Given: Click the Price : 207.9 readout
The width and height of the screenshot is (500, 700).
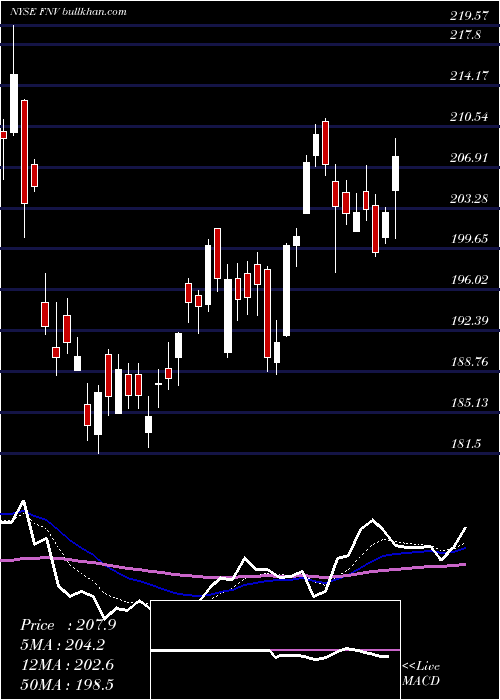Looking at the screenshot, I should 68,625.
